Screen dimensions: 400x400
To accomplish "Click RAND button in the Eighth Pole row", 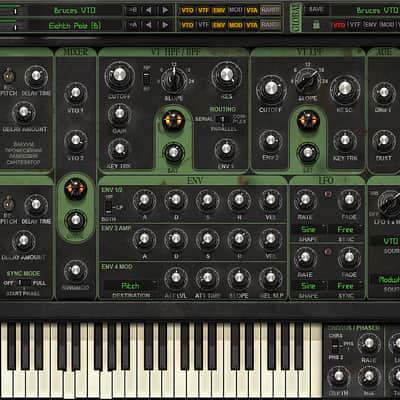I will click(x=270, y=25).
